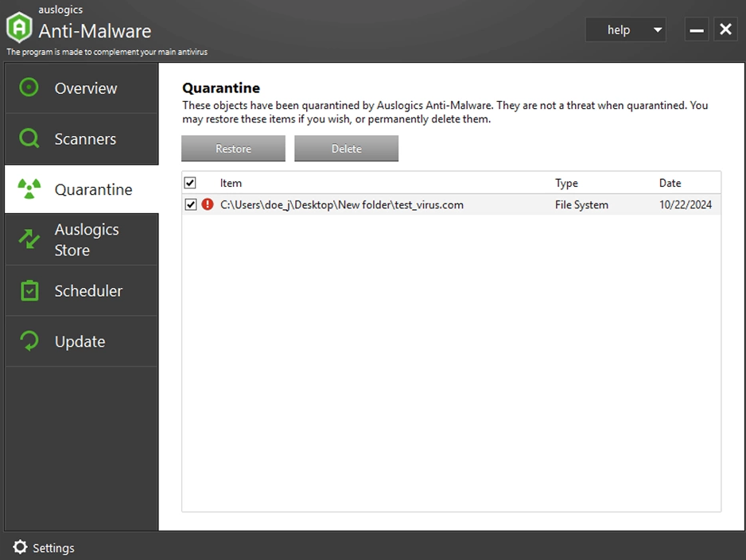This screenshot has height=560, width=746.
Task: Click the Quarantine radiation hazard icon
Action: (x=29, y=189)
